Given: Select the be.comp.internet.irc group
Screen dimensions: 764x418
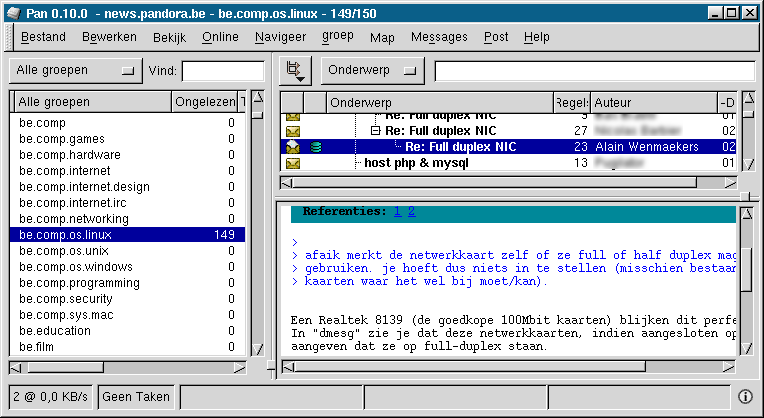Looking at the screenshot, I should pyautogui.click(x=127, y=203).
